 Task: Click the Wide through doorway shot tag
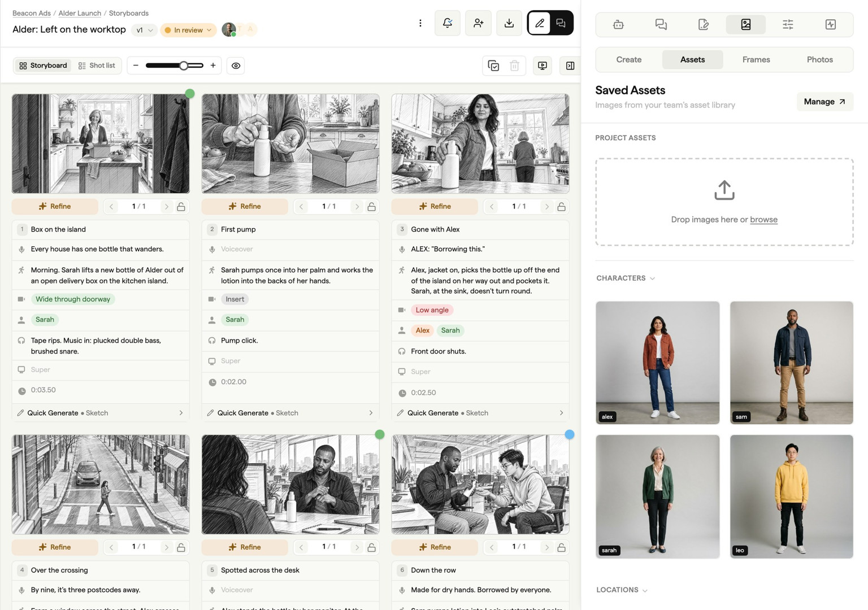pyautogui.click(x=73, y=299)
